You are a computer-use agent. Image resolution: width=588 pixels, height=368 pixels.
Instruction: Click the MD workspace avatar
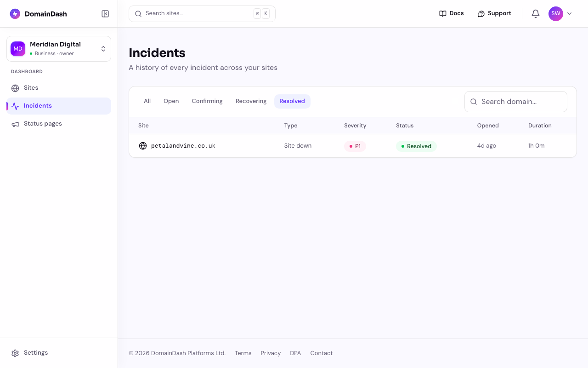pyautogui.click(x=18, y=49)
